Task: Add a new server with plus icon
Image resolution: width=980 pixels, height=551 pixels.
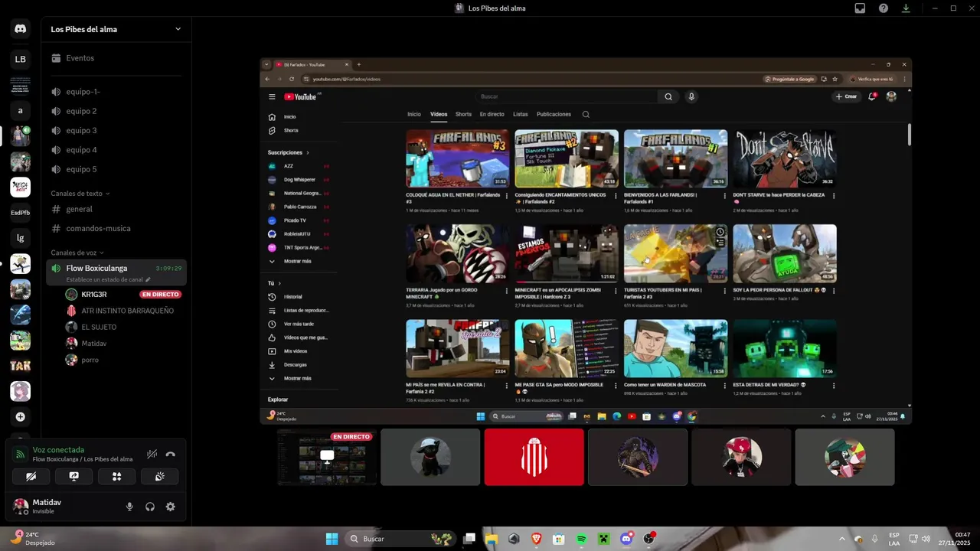Action: [21, 417]
